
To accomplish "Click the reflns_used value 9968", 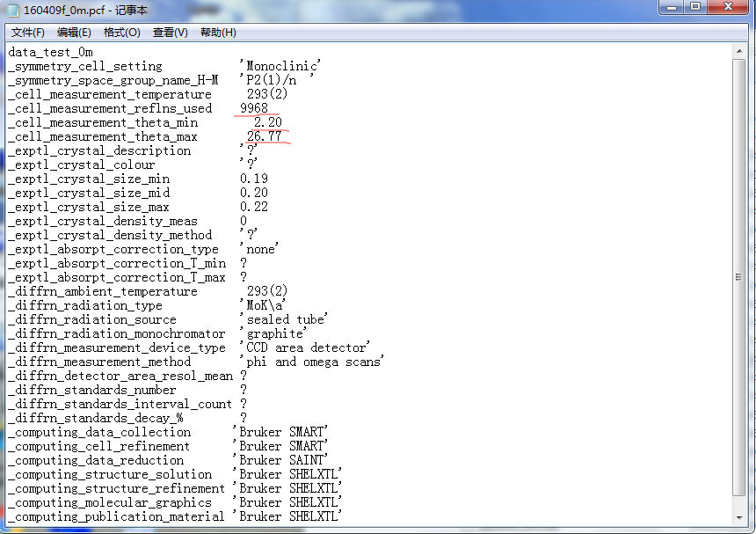I will 254,108.
